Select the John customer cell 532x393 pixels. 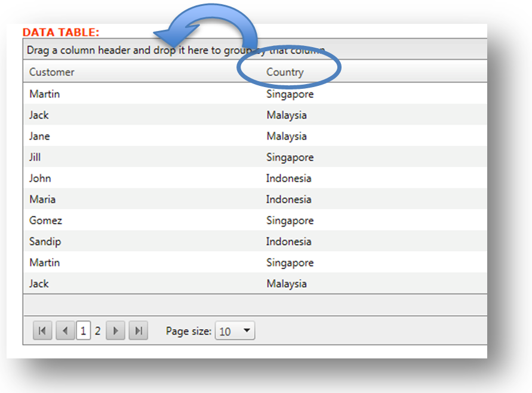click(x=40, y=178)
